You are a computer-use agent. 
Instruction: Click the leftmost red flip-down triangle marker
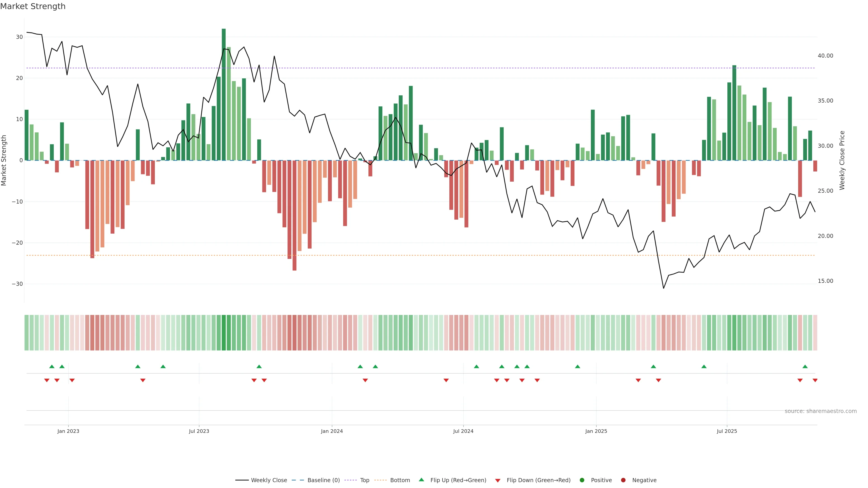click(47, 380)
